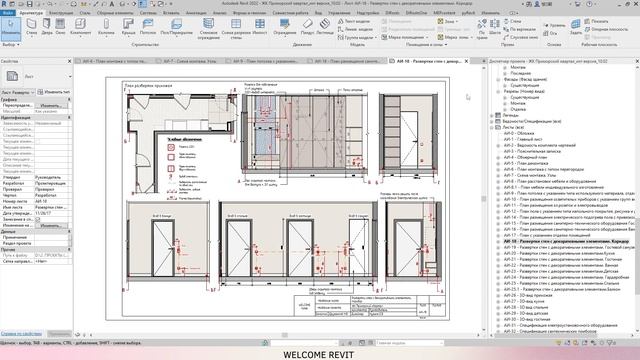
Task: Select the Изменить (Modify) tool
Action: tap(11, 29)
